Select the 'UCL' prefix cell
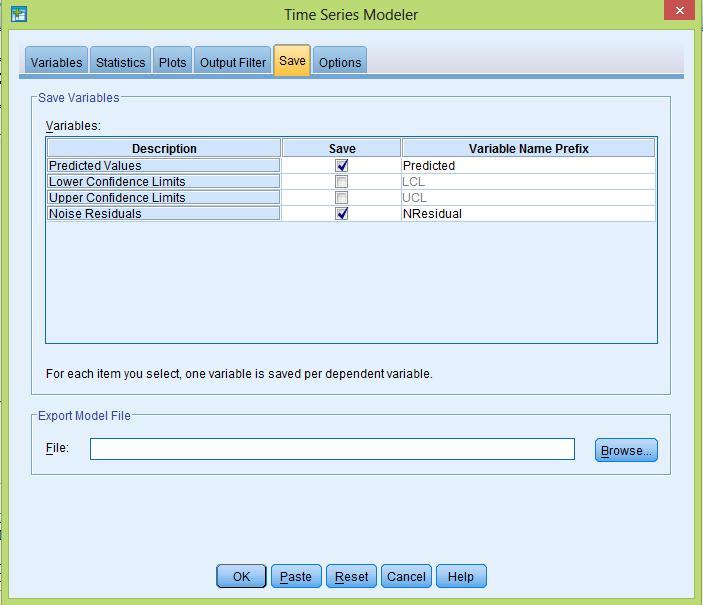Screen dimensions: 703x605 point(529,198)
